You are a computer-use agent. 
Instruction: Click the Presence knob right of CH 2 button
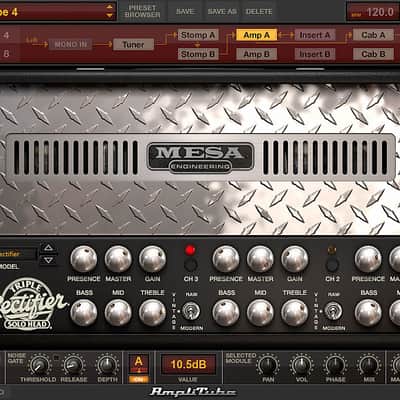(x=368, y=259)
